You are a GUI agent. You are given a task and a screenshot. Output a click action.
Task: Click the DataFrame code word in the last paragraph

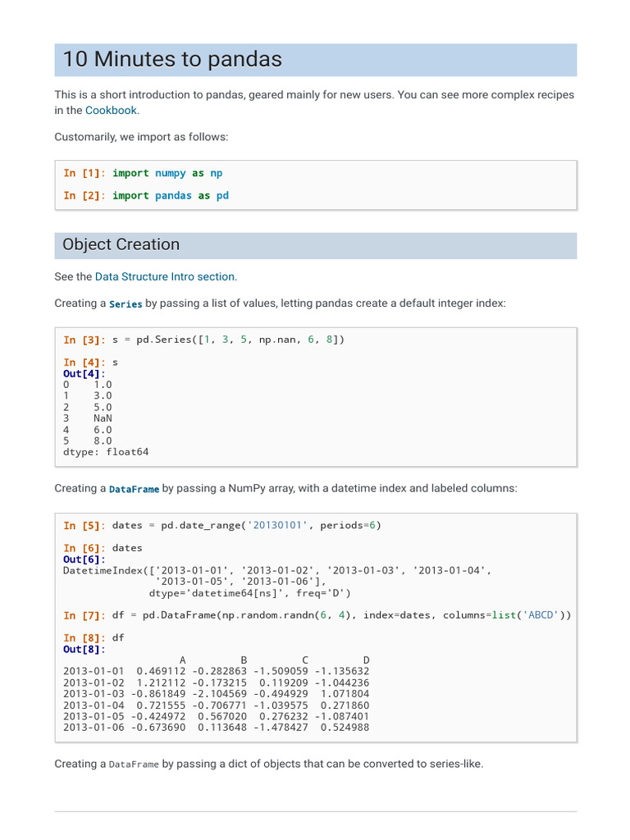tap(134, 765)
